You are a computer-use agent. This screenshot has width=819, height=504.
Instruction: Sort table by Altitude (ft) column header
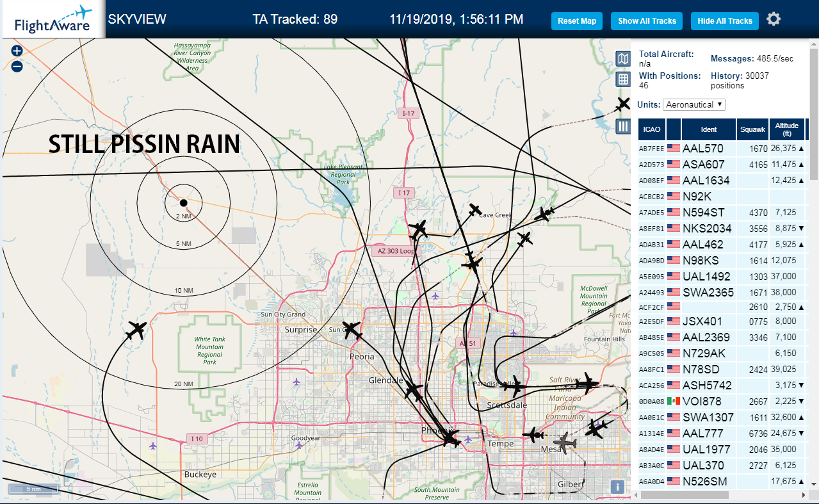[x=787, y=129]
